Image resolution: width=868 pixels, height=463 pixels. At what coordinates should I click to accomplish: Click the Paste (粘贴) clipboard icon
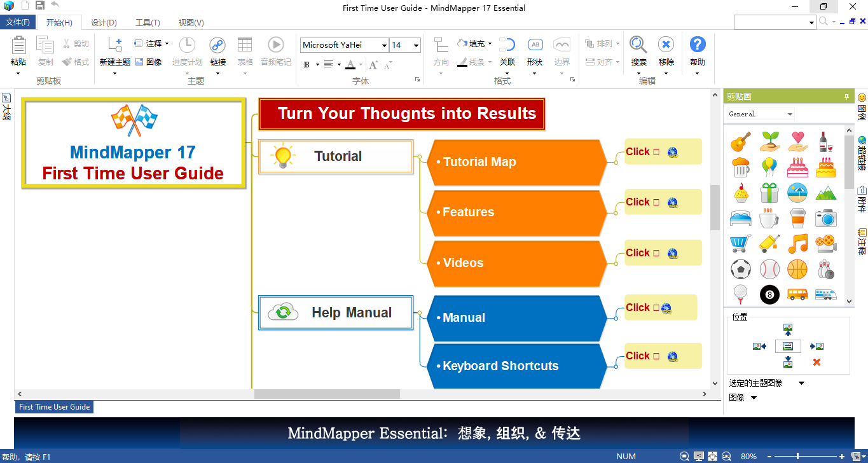coord(18,45)
